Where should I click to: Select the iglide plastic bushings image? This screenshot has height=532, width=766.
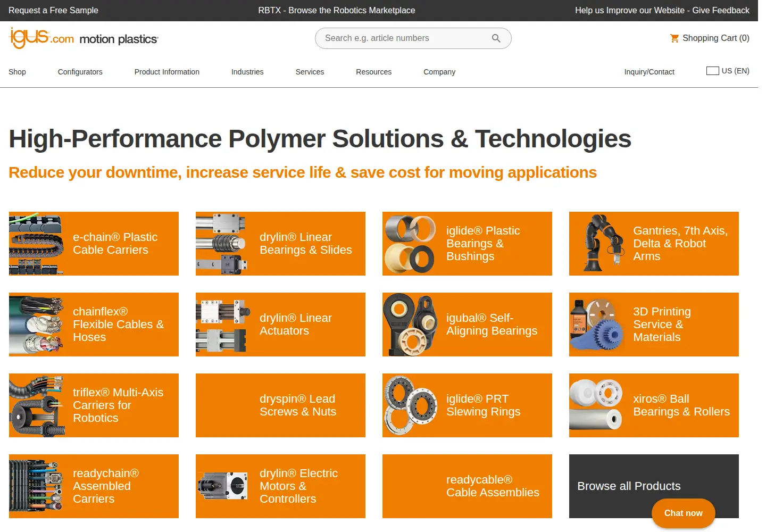pos(410,244)
